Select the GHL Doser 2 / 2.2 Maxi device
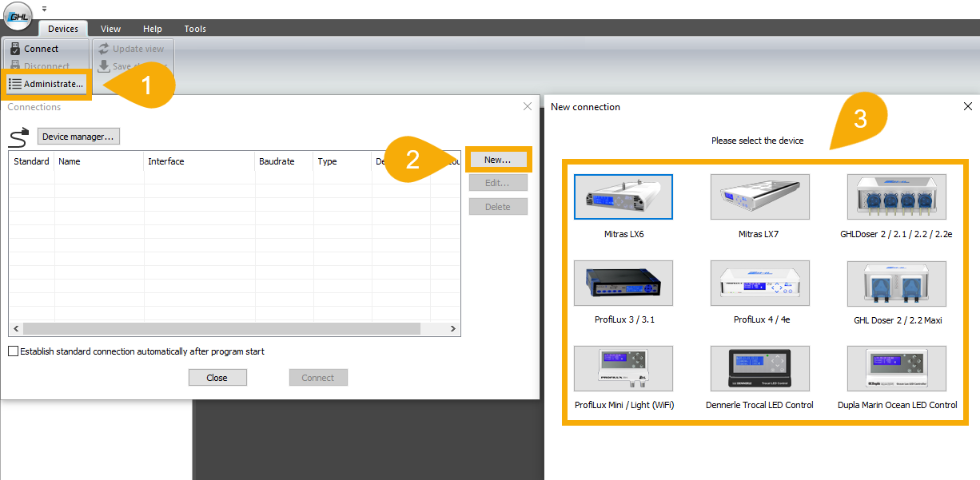 coord(896,283)
